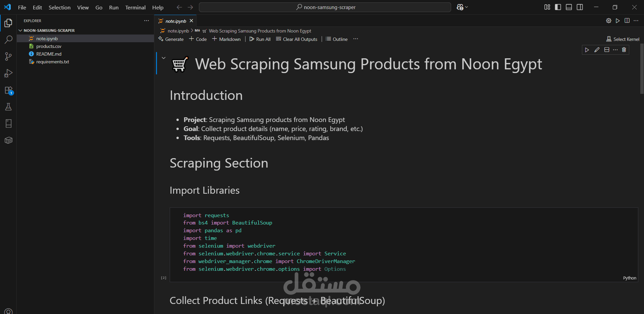644x314 pixels.
Task: Toggle the secondary side bar
Action: click(580, 7)
